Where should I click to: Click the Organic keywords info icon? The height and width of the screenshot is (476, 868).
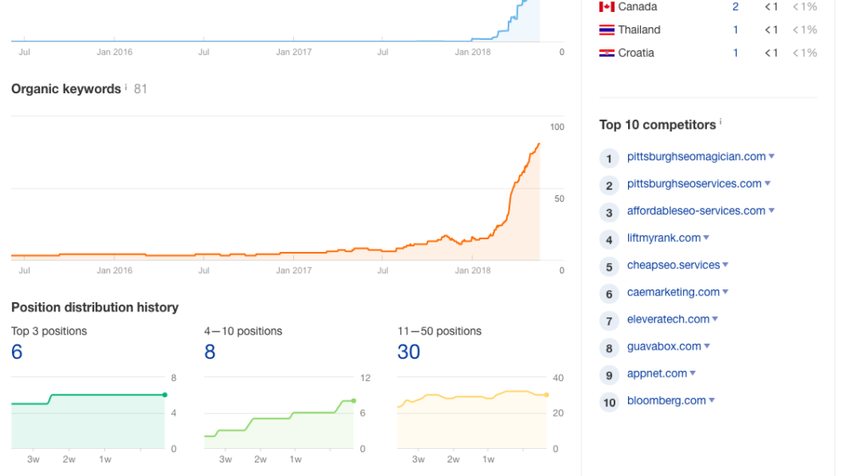click(125, 87)
